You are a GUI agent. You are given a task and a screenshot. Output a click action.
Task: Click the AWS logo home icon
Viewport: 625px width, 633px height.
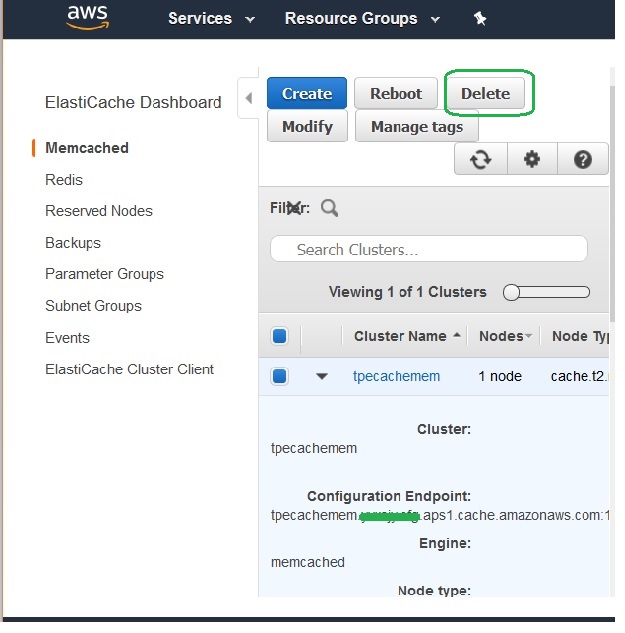(x=88, y=18)
